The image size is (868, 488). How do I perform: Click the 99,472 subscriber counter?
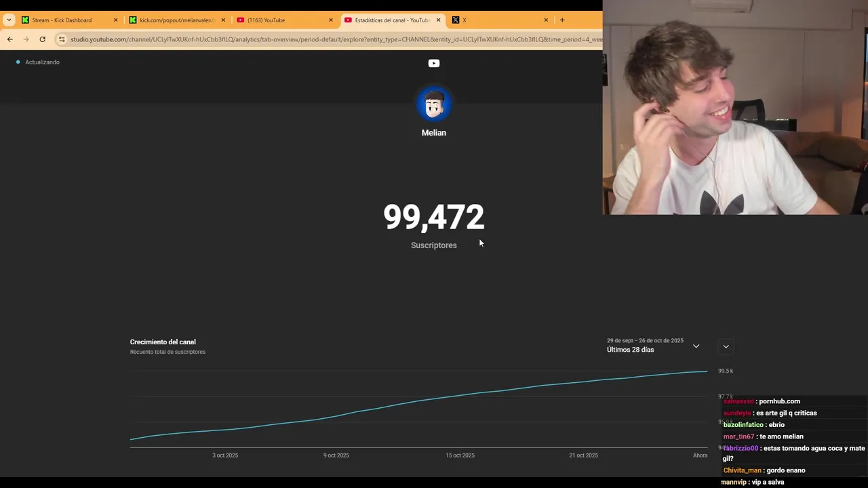(x=434, y=218)
